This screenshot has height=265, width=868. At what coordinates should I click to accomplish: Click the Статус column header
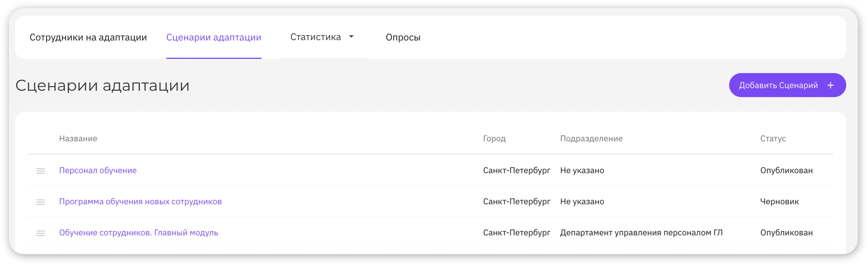click(x=773, y=138)
